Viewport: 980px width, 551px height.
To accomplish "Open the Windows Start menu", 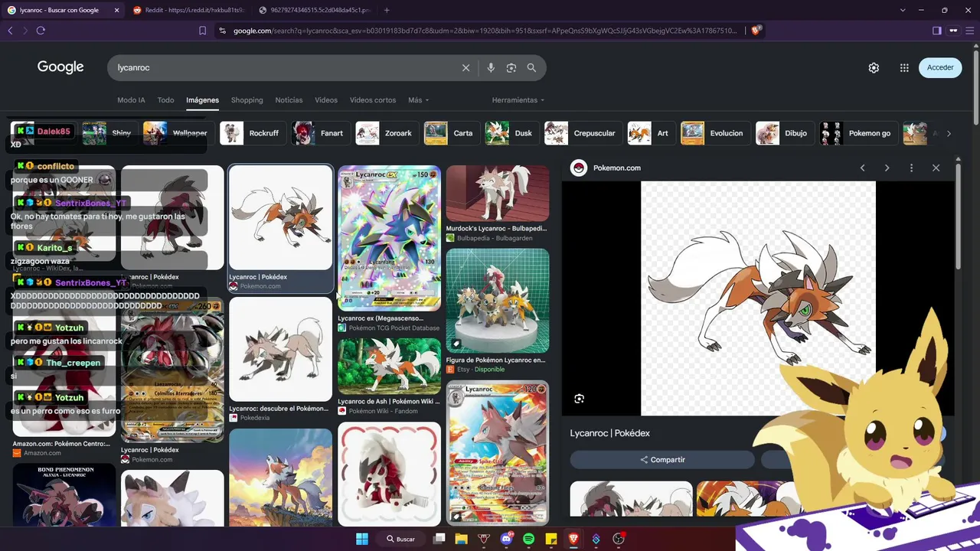I will (x=362, y=539).
